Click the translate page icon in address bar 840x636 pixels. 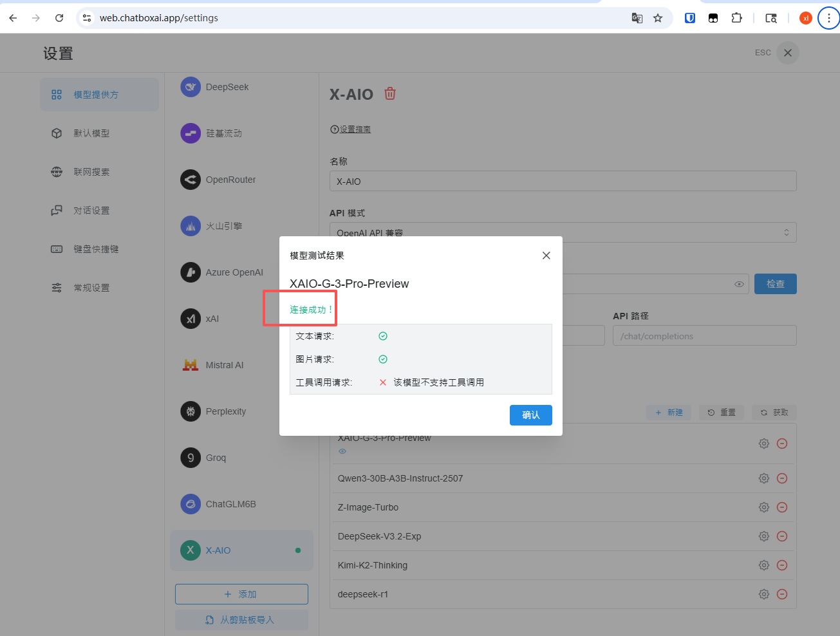coord(637,18)
